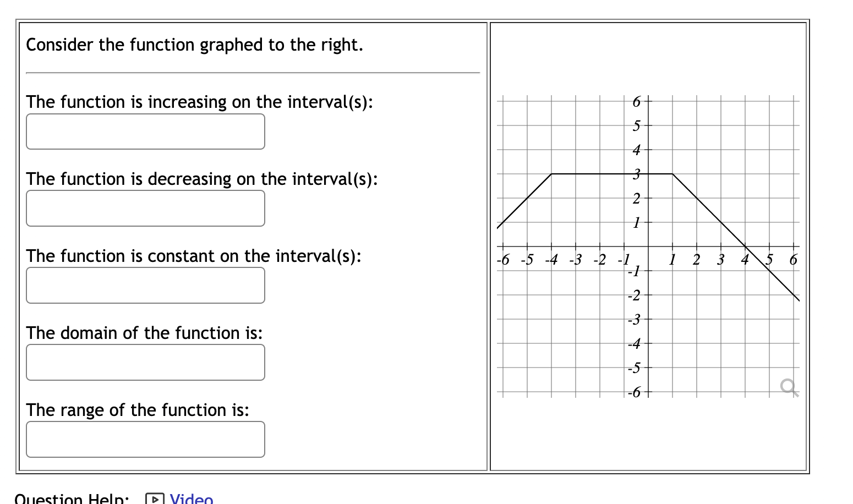Focus the increasing interval(s) answer box

coord(145,132)
